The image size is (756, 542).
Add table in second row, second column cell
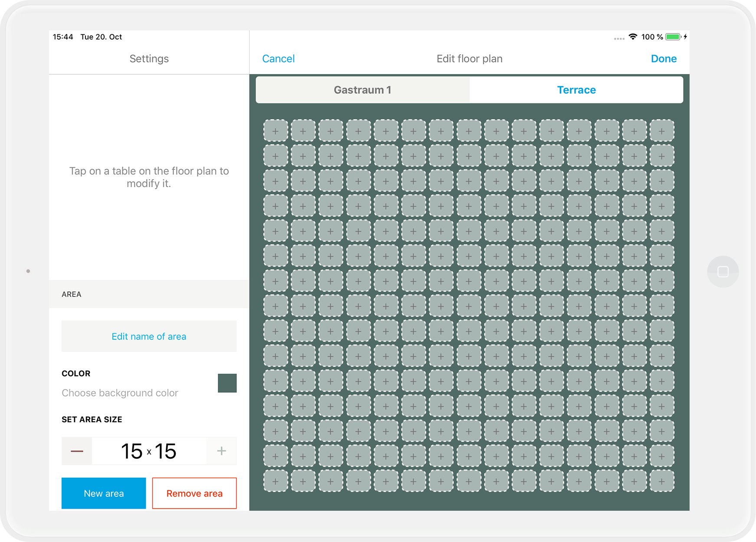pos(303,156)
